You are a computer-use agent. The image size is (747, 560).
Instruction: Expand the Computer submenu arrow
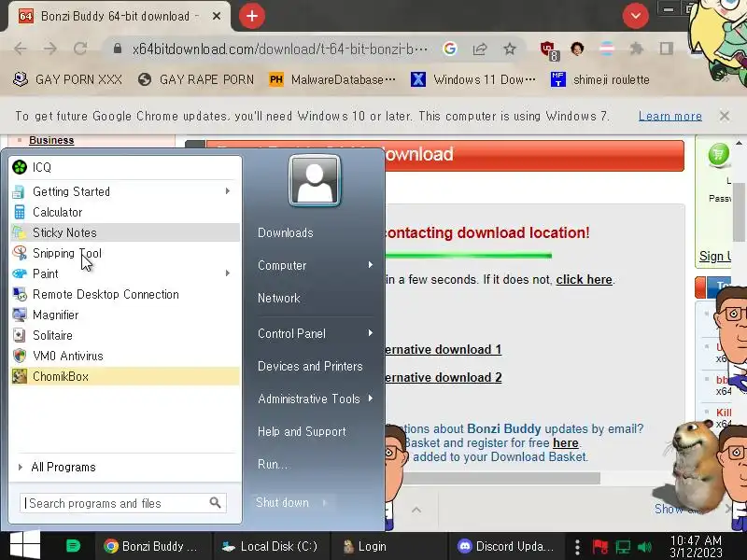pyautogui.click(x=370, y=265)
